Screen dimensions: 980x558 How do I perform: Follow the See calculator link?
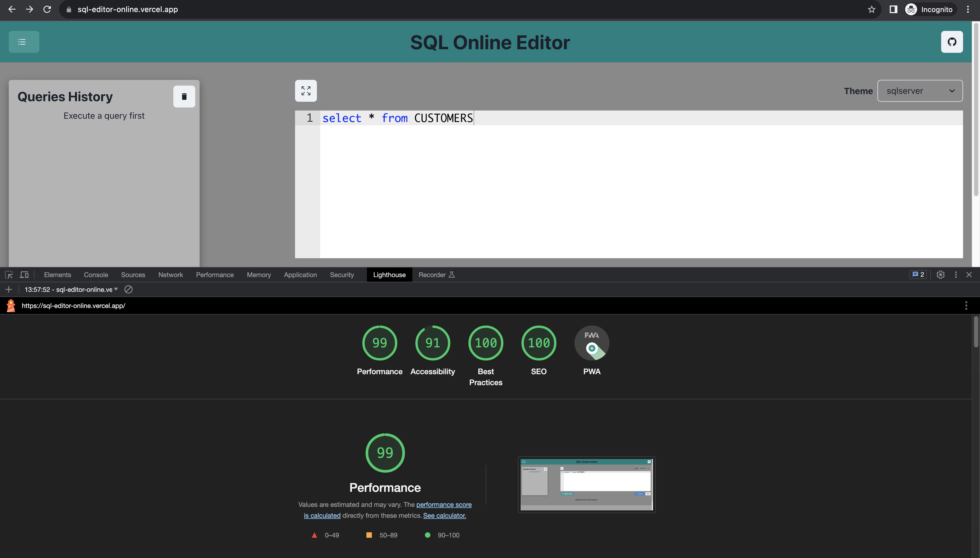pyautogui.click(x=444, y=516)
